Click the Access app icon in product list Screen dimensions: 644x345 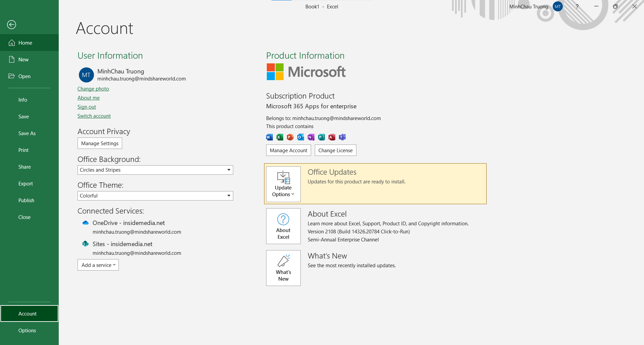pos(332,137)
